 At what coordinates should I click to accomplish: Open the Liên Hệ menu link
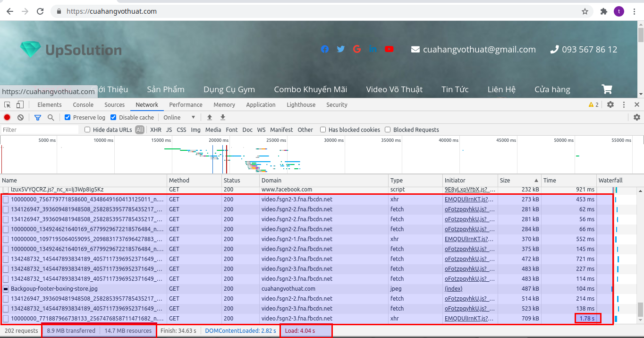[501, 89]
